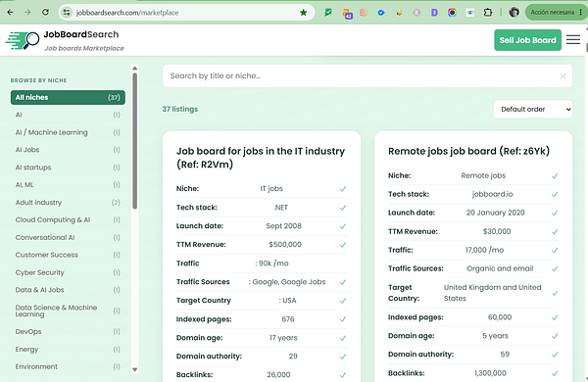Click the bookmark star icon
588x382 pixels.
point(304,13)
